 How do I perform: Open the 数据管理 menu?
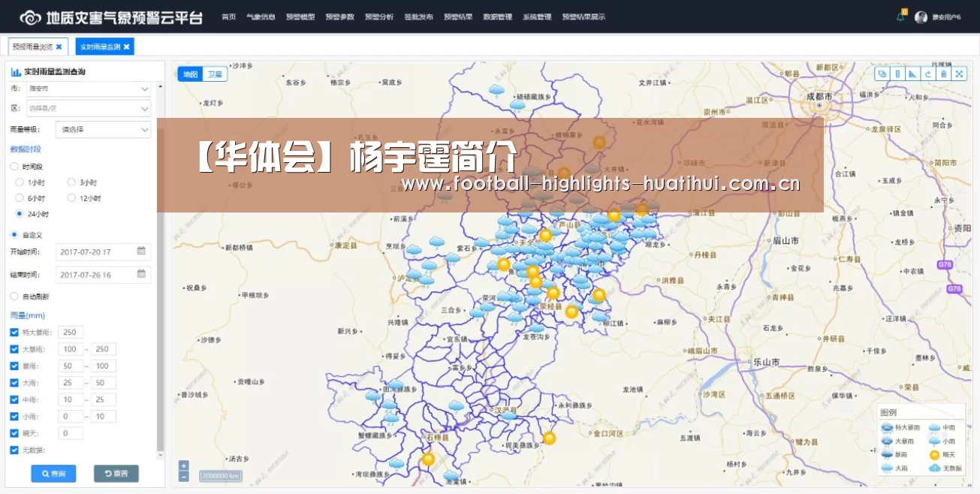pyautogui.click(x=497, y=17)
